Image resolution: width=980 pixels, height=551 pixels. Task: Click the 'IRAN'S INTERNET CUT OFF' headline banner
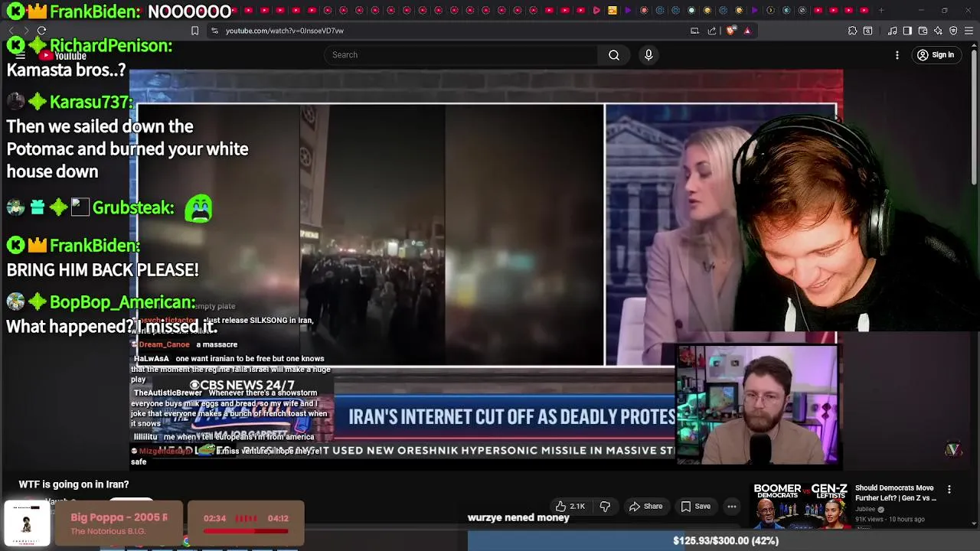pos(505,417)
